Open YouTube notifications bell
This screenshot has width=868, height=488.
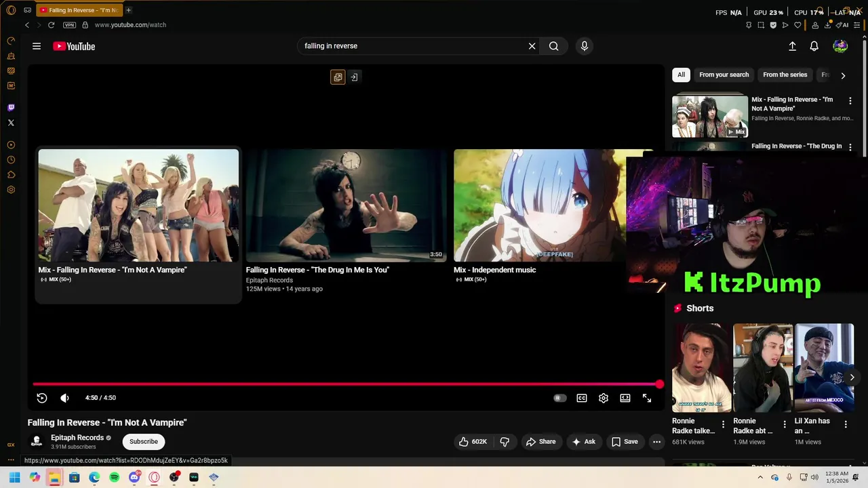pos(814,46)
